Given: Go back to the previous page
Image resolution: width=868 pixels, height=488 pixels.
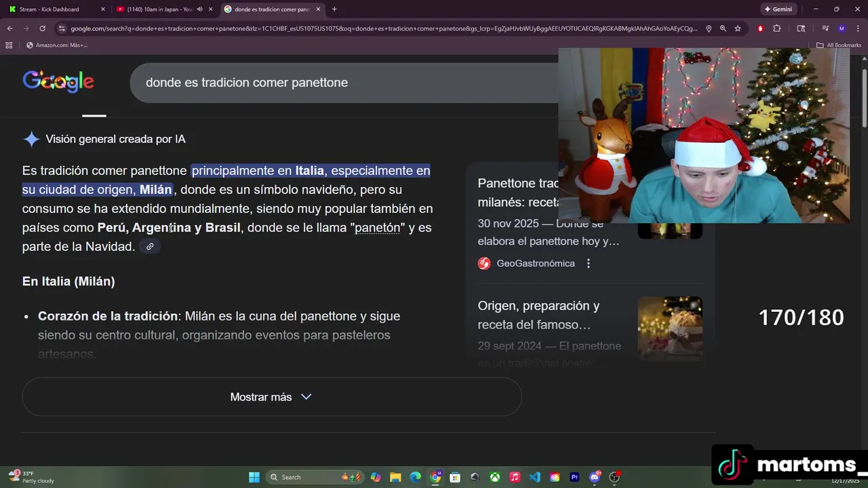Looking at the screenshot, I should (x=9, y=28).
